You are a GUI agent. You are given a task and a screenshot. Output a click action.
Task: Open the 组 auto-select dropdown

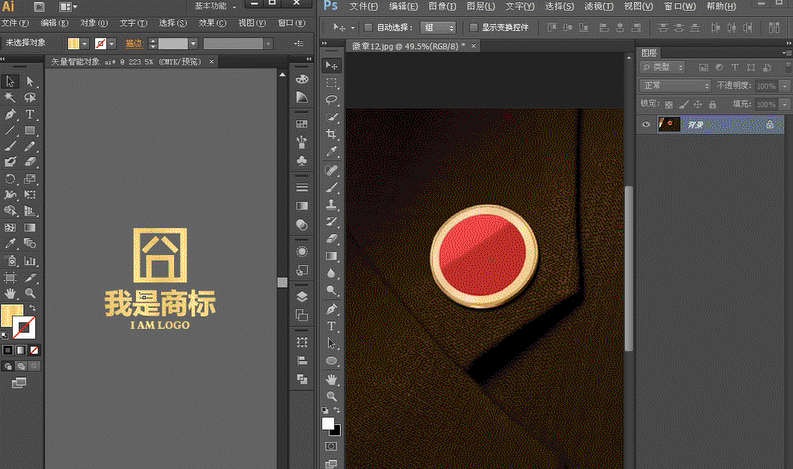pos(438,28)
